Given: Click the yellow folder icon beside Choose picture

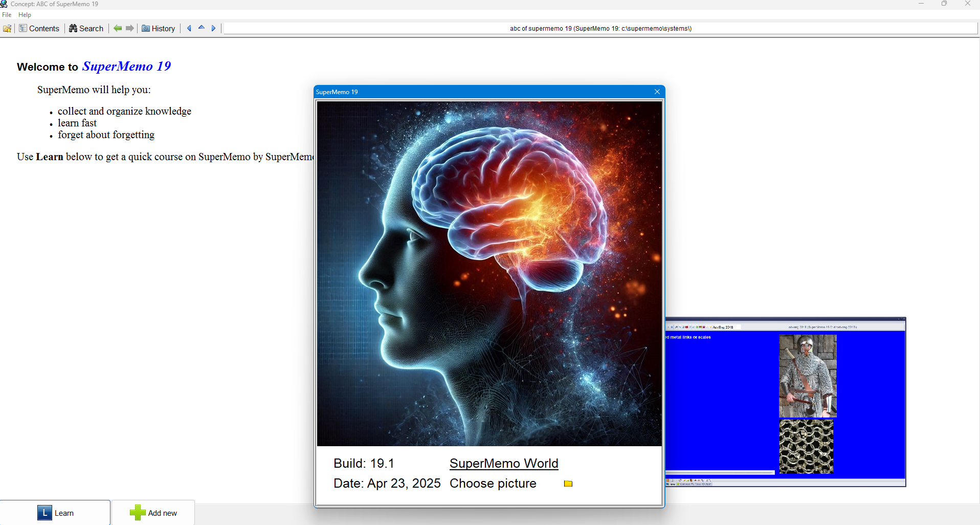Looking at the screenshot, I should coord(568,484).
